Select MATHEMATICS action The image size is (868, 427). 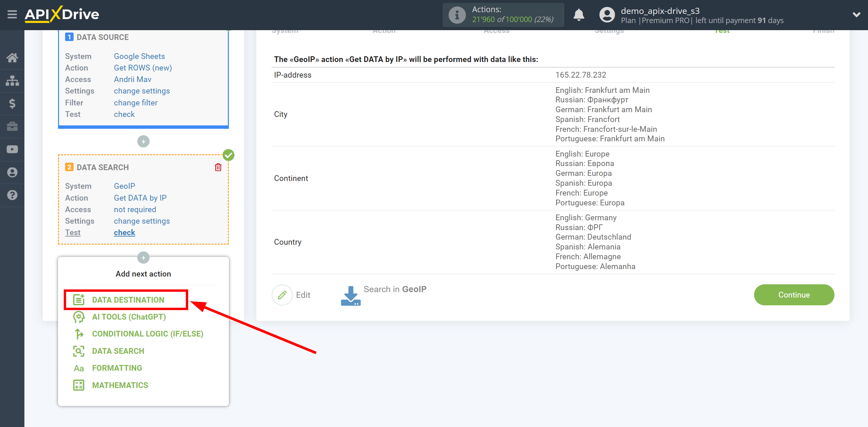coord(120,385)
